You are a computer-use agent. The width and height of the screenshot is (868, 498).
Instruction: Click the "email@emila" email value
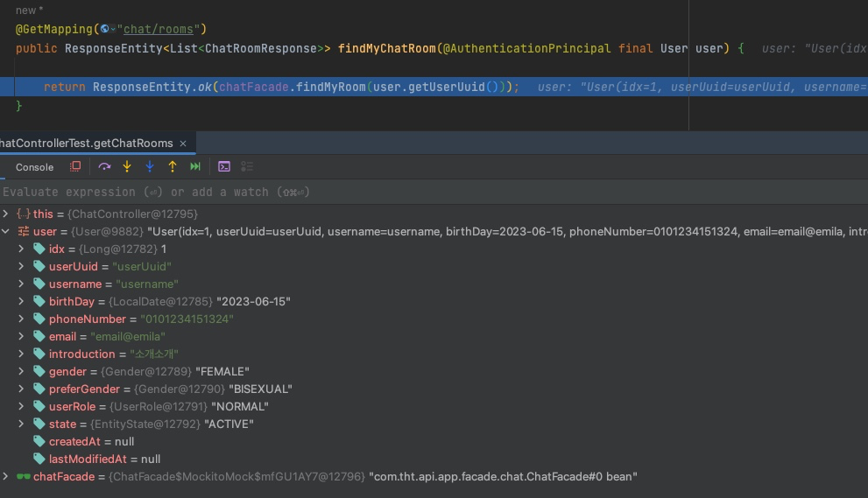(x=127, y=336)
